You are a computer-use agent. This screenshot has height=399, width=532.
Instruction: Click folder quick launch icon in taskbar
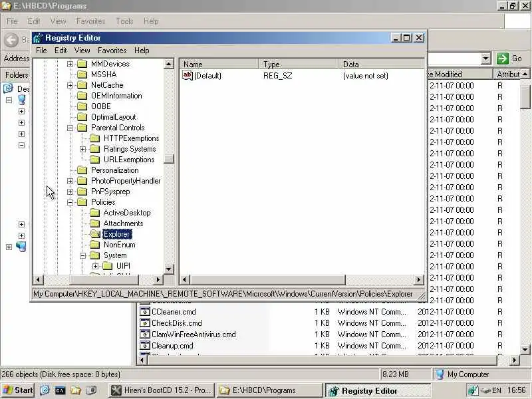click(75, 390)
